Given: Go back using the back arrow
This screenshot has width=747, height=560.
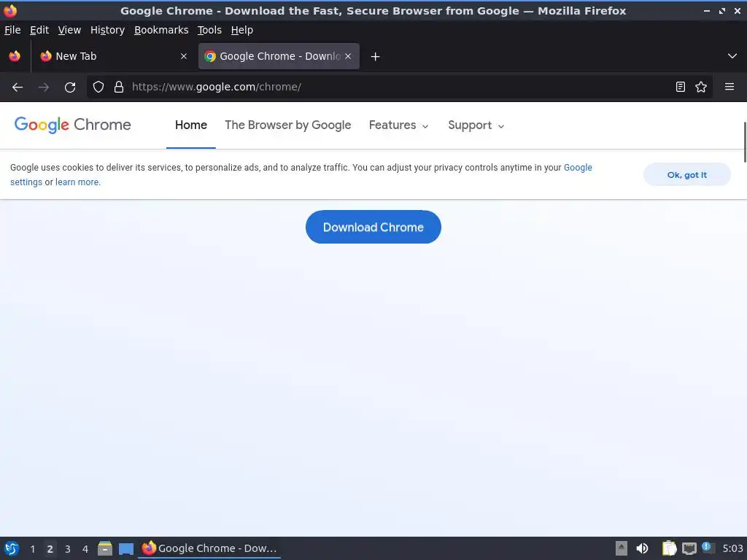Looking at the screenshot, I should (18, 87).
